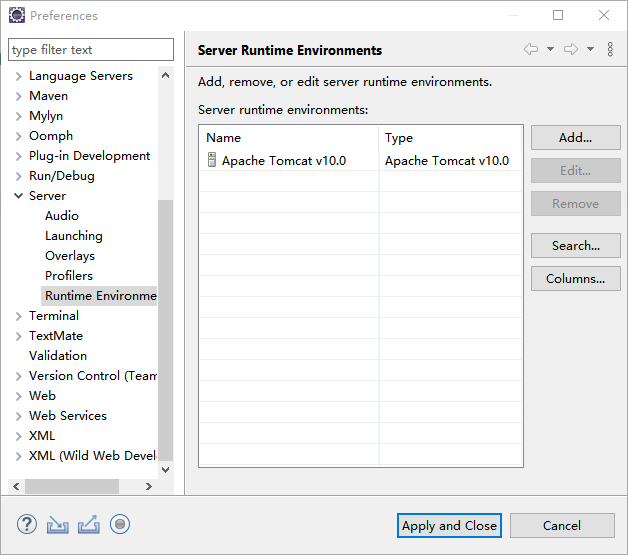Viewport: 628px width, 555px height.
Task: Expand the Run/Debug node
Action: [x=18, y=176]
